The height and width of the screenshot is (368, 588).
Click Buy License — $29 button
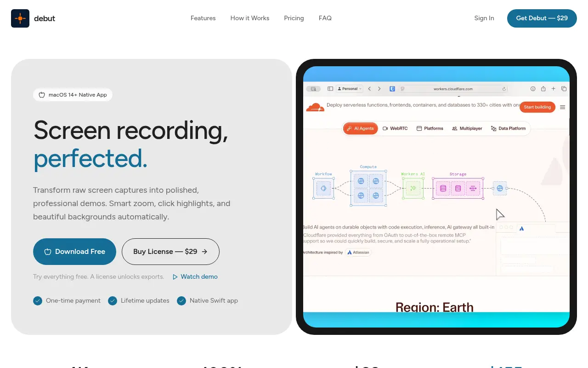pos(170,252)
